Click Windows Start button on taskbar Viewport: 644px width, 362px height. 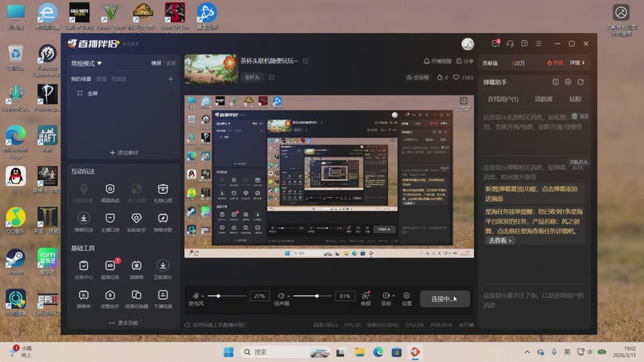pos(229,352)
